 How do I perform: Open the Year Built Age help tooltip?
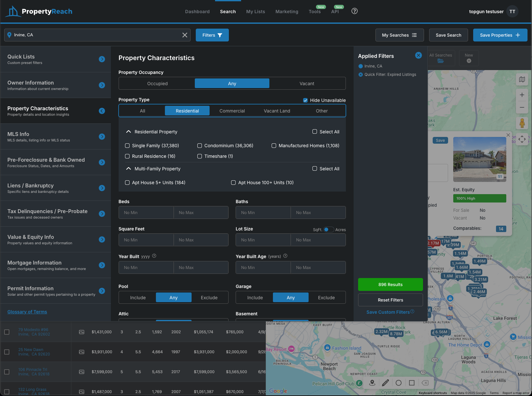point(285,256)
